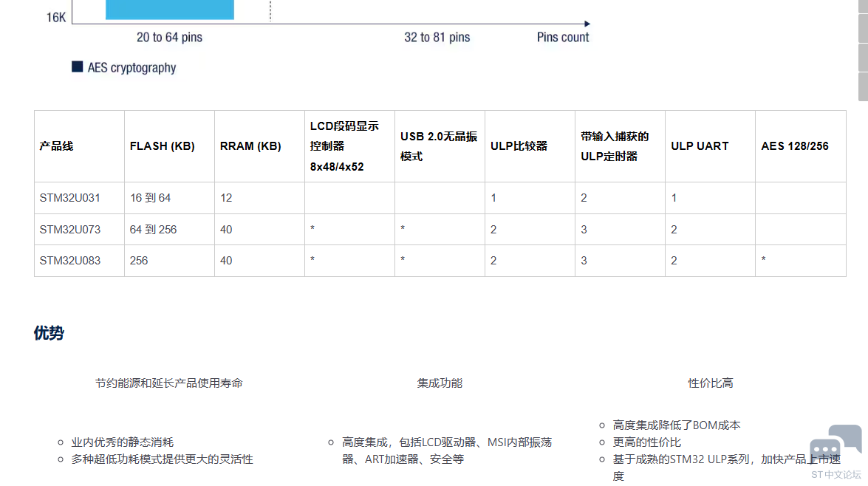Click the 优势 section heading
The height and width of the screenshot is (486, 868).
tap(49, 333)
